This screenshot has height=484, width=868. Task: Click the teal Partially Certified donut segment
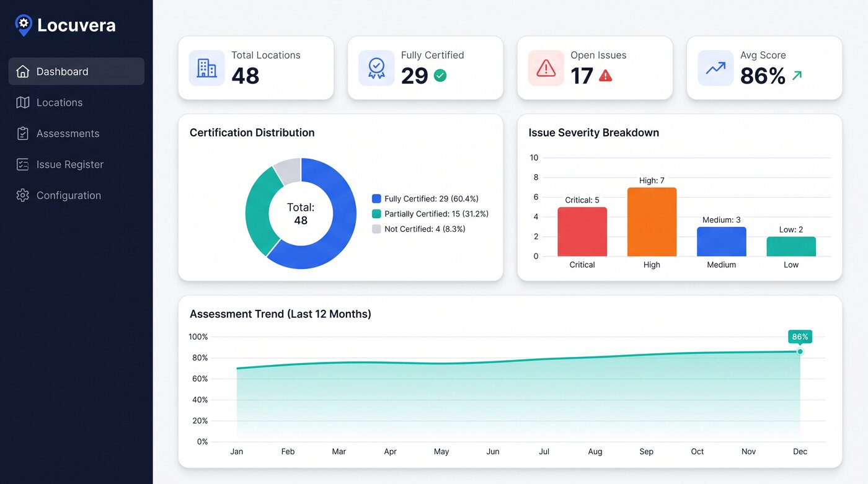tap(259, 214)
